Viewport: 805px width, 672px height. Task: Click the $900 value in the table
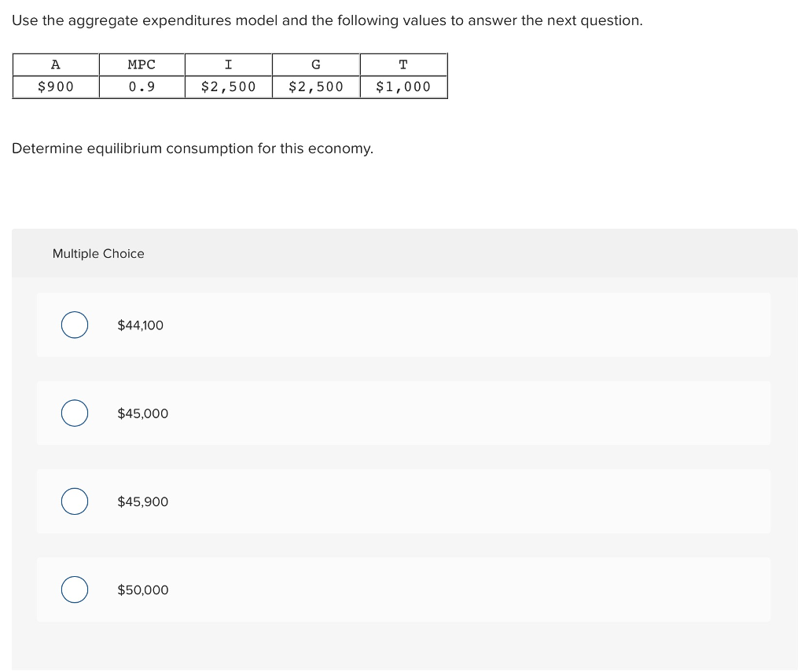[x=55, y=86]
